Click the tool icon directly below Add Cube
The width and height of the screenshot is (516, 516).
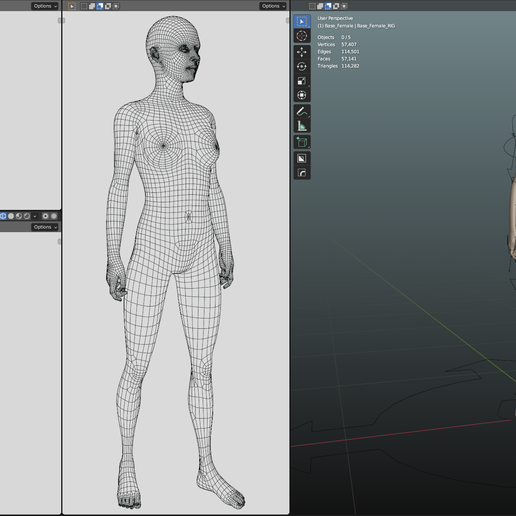tap(302, 158)
